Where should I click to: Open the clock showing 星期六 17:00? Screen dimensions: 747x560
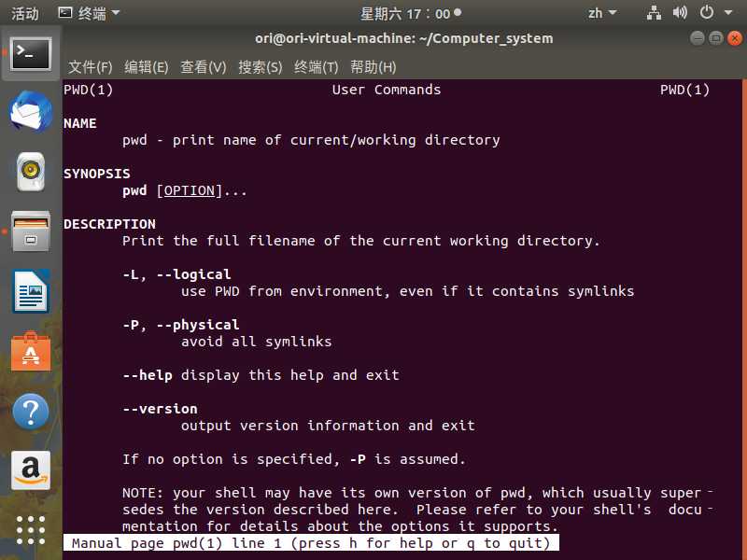[x=410, y=13]
